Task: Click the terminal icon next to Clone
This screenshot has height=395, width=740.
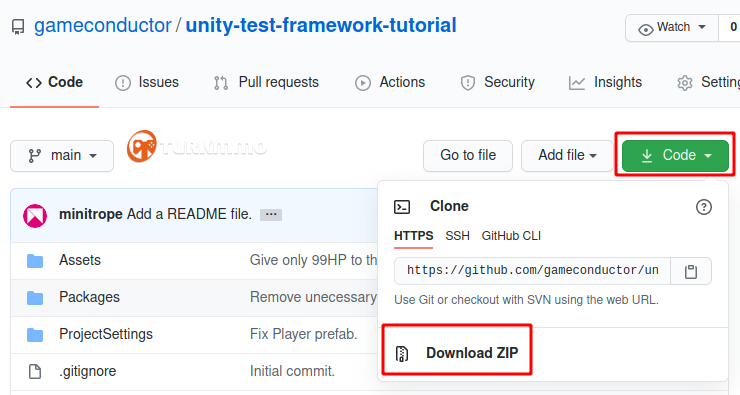Action: 402,207
